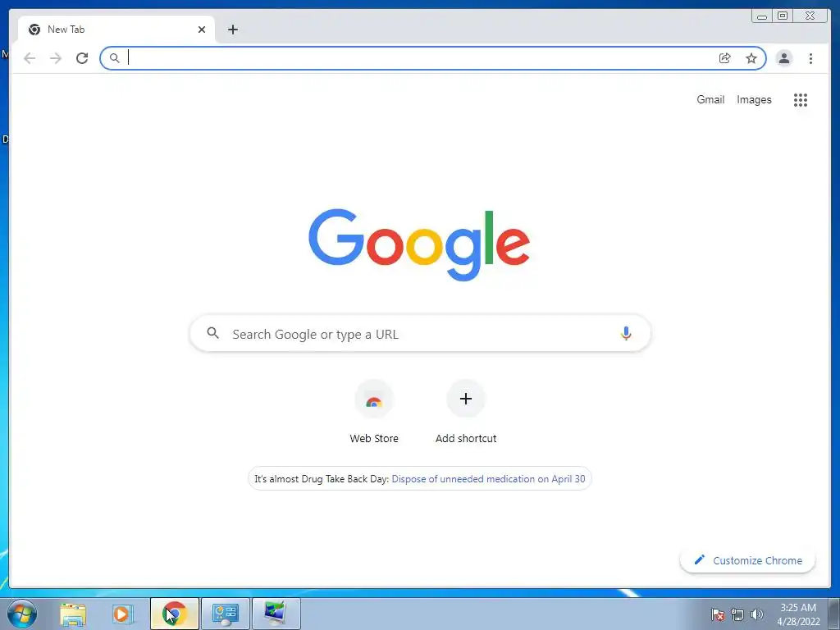Click the browser forward arrow

click(56, 58)
